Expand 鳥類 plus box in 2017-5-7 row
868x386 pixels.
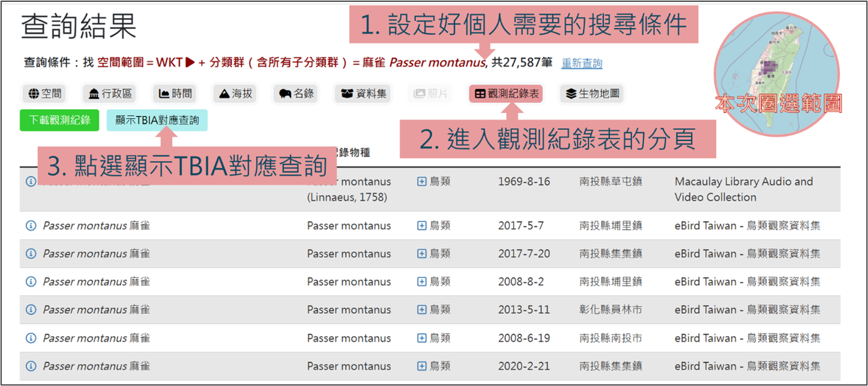pyautogui.click(x=421, y=226)
